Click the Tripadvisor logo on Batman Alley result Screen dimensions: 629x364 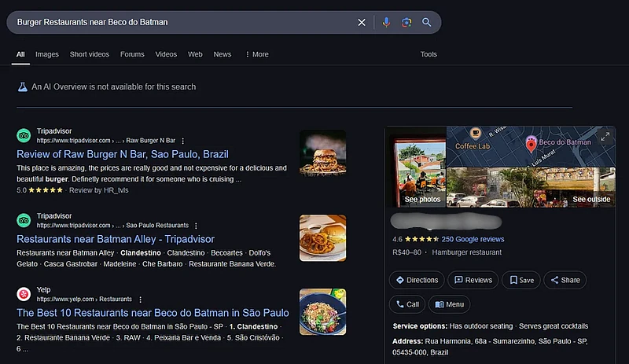(x=24, y=220)
